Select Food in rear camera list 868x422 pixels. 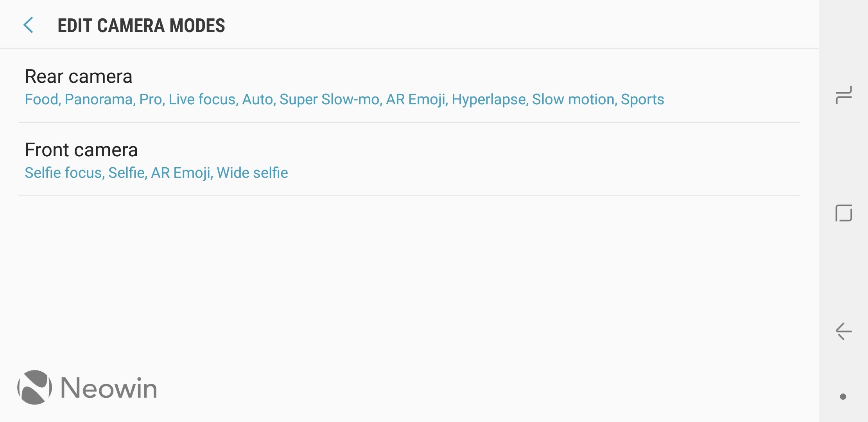pos(41,99)
